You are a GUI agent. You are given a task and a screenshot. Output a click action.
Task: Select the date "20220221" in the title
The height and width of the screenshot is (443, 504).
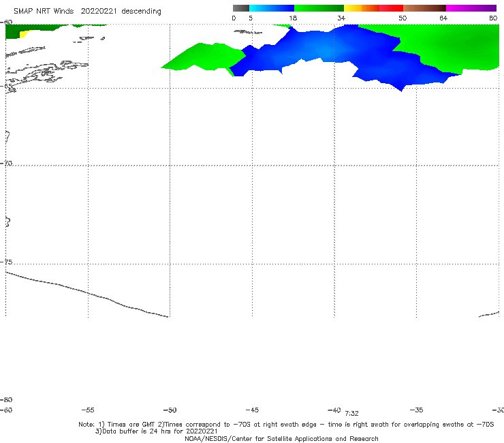click(99, 11)
